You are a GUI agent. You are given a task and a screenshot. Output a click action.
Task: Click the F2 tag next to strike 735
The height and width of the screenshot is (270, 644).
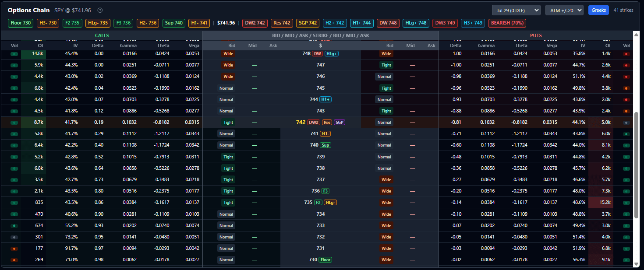[318, 203]
